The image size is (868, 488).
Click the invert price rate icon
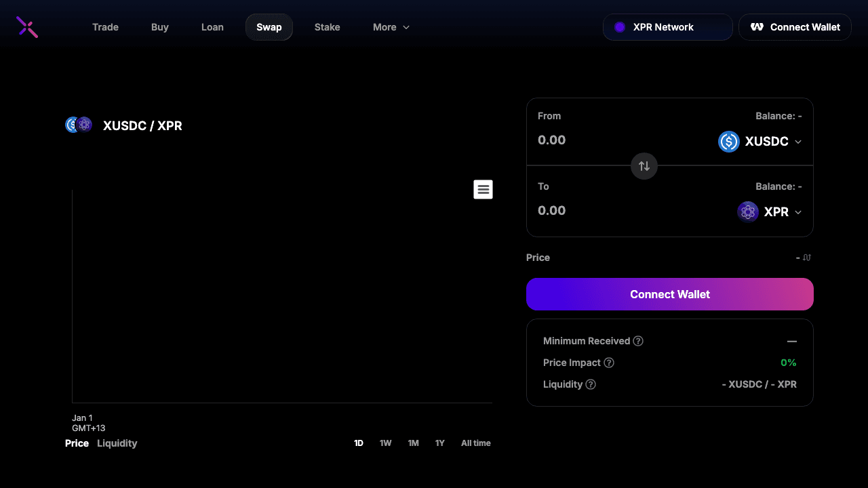[806, 258]
